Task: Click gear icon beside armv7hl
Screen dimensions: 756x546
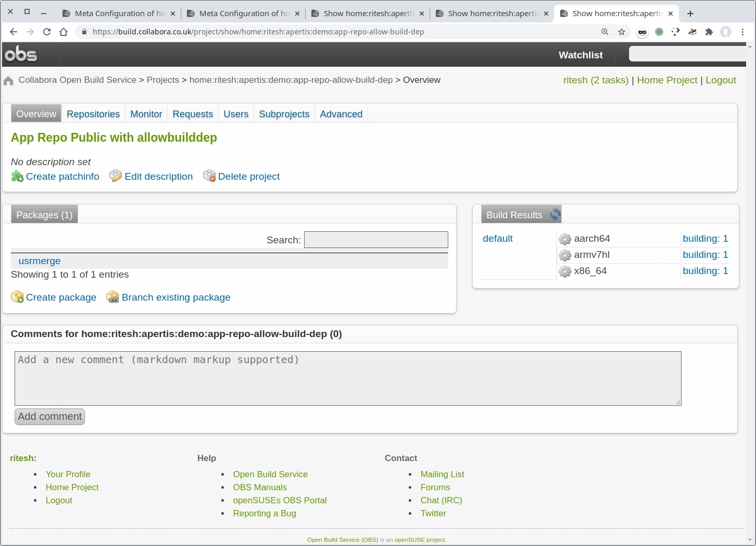Action: (565, 255)
